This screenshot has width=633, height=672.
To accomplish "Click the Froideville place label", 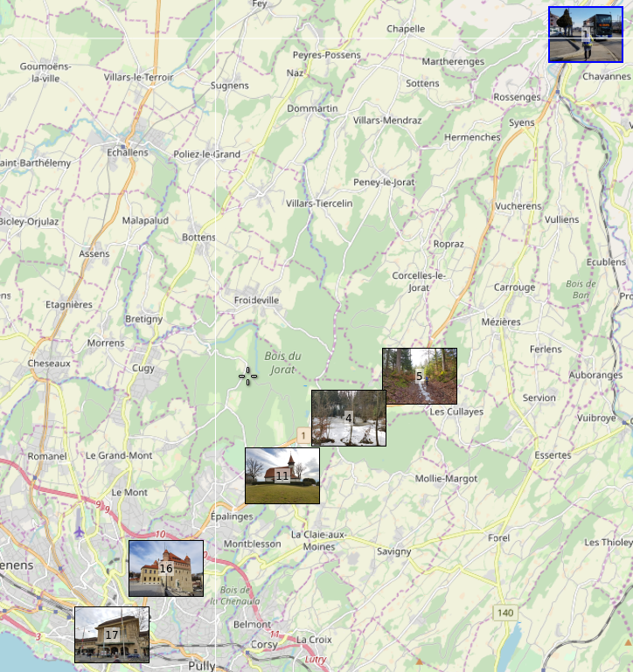I will (x=256, y=300).
